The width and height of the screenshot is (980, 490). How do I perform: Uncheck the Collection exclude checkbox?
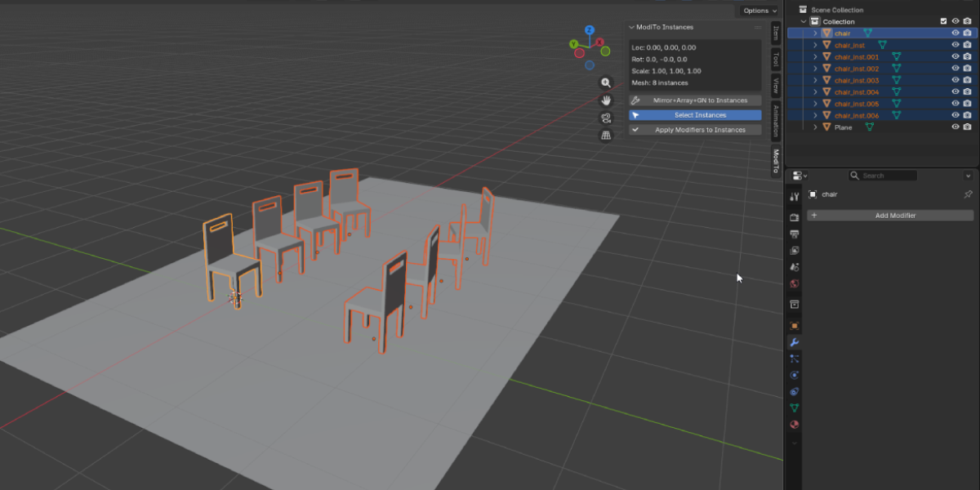tap(944, 21)
